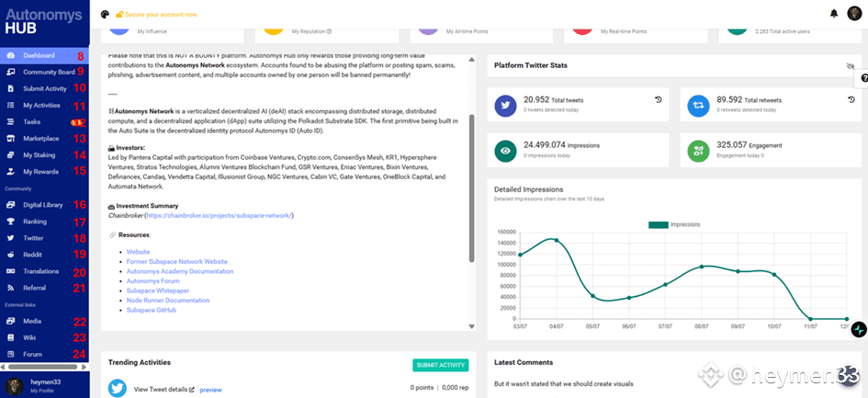Image resolution: width=868 pixels, height=398 pixels.
Task: Click the Digital Library icon
Action: pos(10,205)
